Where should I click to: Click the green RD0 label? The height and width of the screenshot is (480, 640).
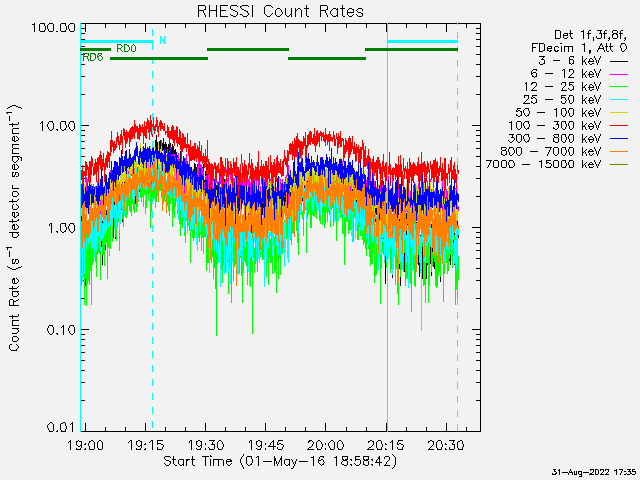pos(126,48)
